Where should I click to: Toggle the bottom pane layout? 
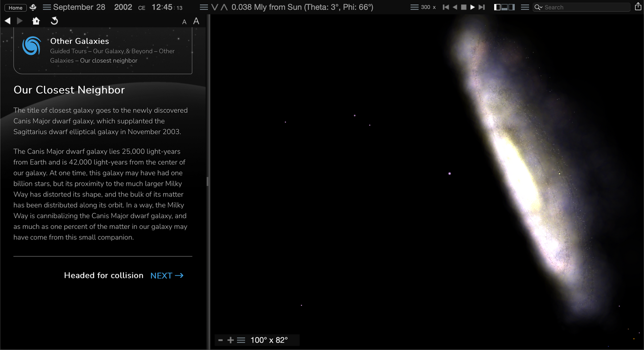coord(505,7)
